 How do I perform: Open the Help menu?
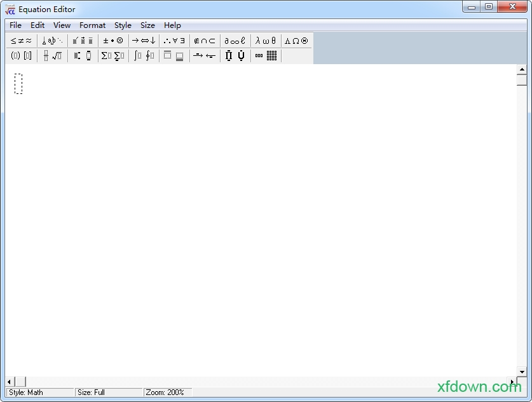(172, 25)
